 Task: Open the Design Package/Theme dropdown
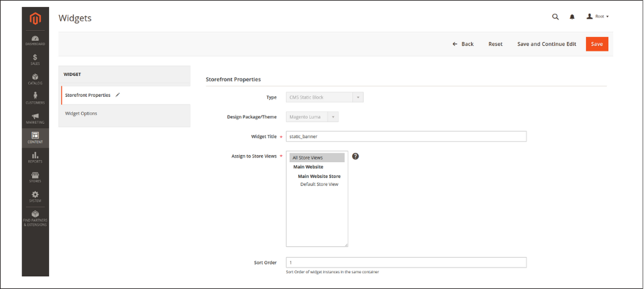coord(313,117)
